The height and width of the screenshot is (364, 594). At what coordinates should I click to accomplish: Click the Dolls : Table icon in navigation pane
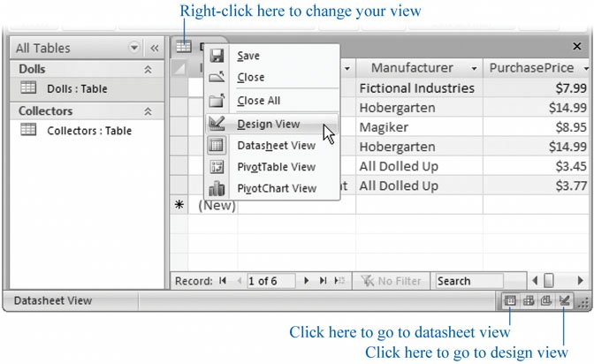point(28,87)
